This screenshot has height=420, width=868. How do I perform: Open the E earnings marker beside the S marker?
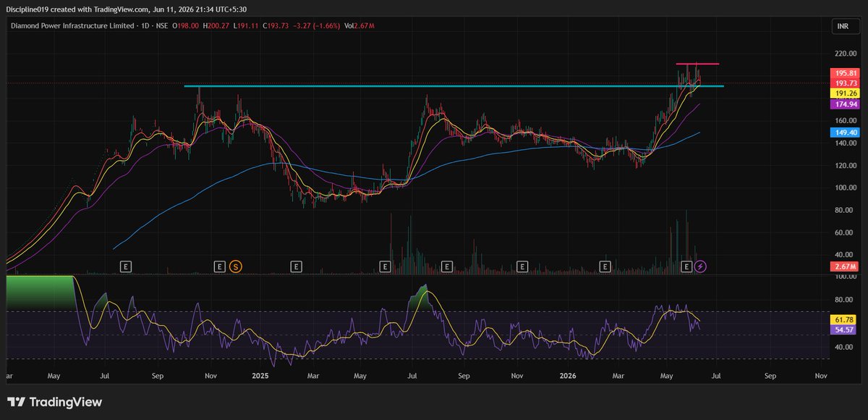coord(220,267)
